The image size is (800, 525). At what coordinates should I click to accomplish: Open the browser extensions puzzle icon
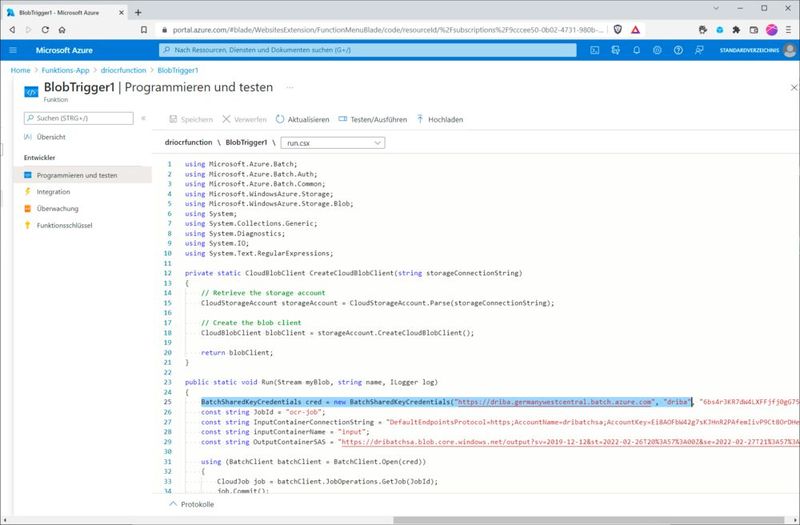(736, 30)
